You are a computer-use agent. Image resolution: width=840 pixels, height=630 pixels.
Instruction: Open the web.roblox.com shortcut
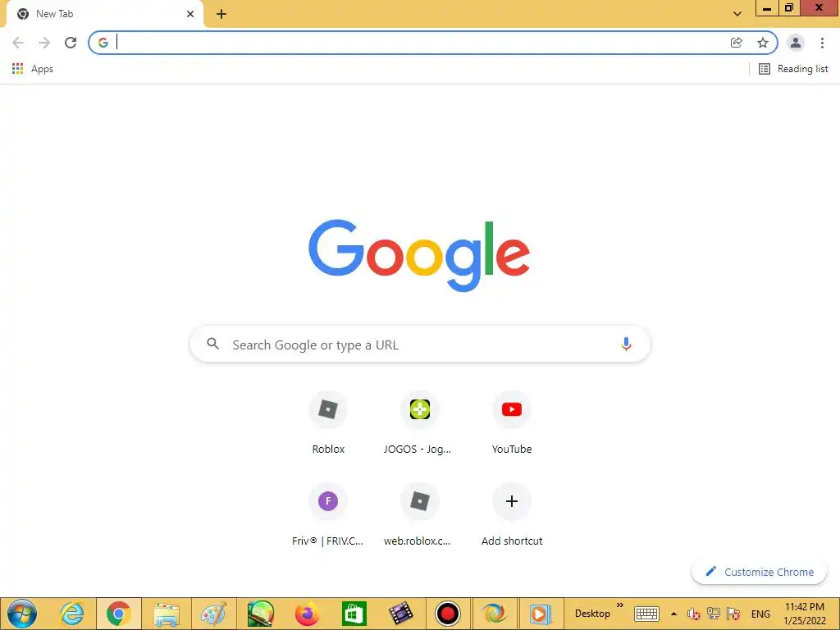click(419, 515)
